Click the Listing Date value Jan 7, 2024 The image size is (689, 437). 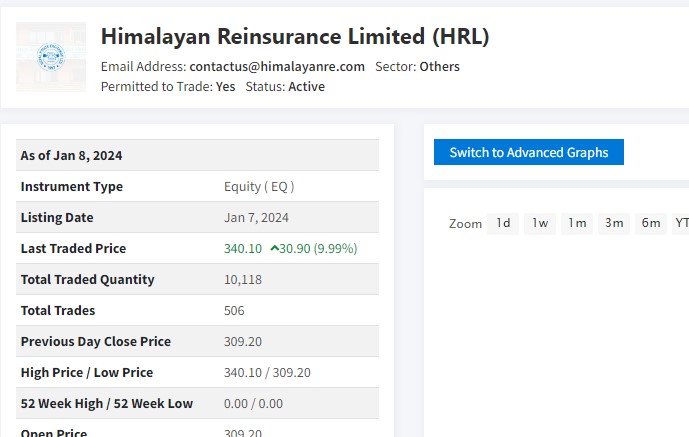(x=256, y=217)
